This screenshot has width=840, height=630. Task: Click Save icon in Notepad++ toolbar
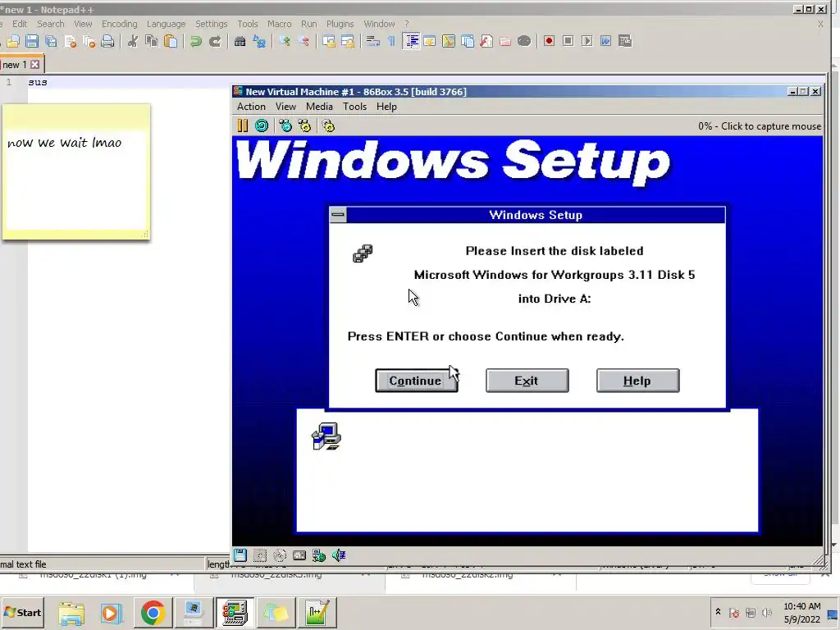coord(32,41)
